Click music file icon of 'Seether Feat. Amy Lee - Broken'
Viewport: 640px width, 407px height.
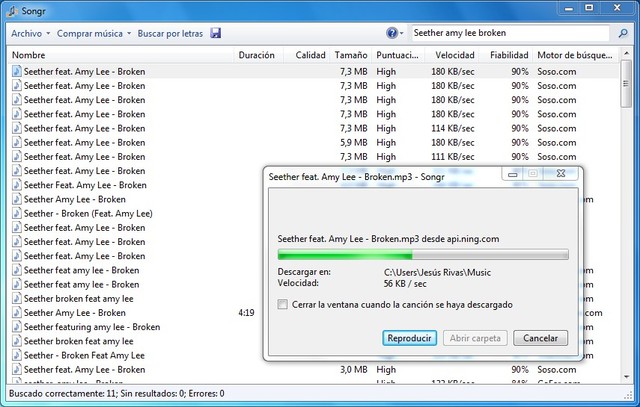(x=16, y=185)
